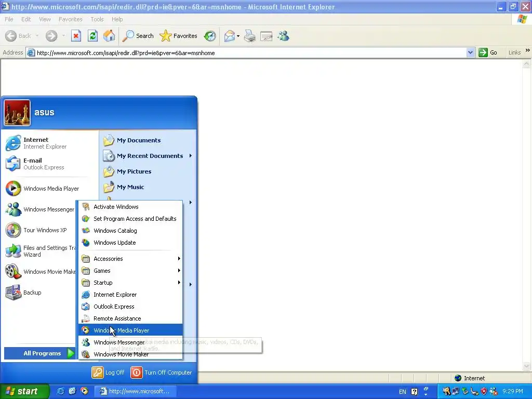
Task: Click the Forward arrow icon
Action: pos(51,36)
